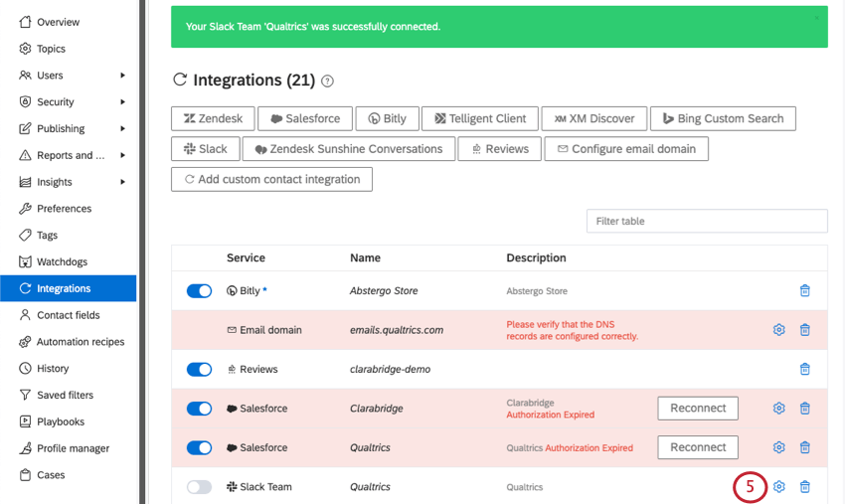Image resolution: width=845 pixels, height=504 pixels.
Task: Delete the Bitly Abstergo Store integration
Action: pos(804,290)
